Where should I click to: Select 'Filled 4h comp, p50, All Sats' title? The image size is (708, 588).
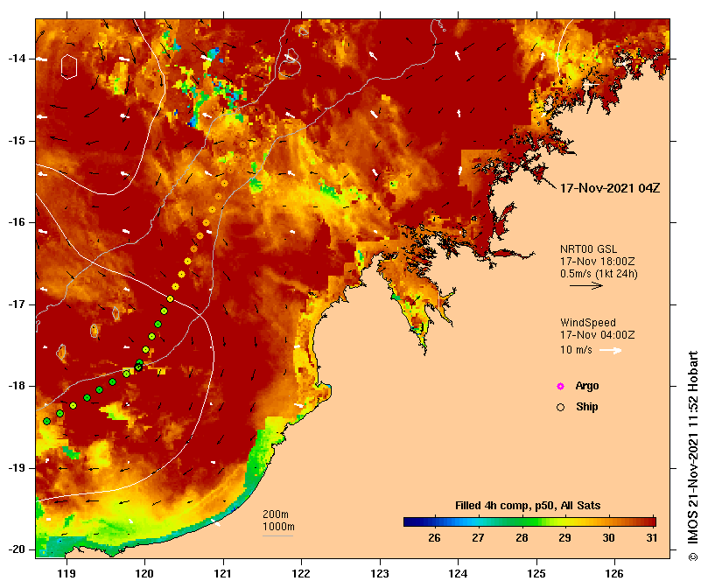(528, 506)
